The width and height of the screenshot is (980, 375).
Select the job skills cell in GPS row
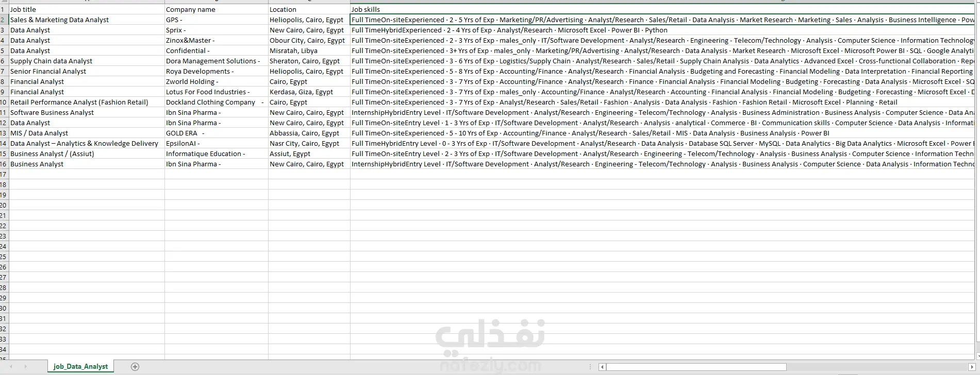[662, 20]
